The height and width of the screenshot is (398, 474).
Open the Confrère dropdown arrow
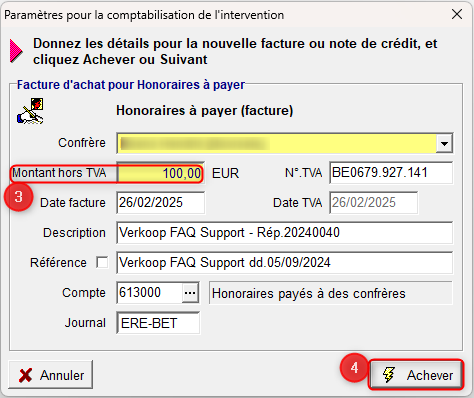click(x=444, y=143)
